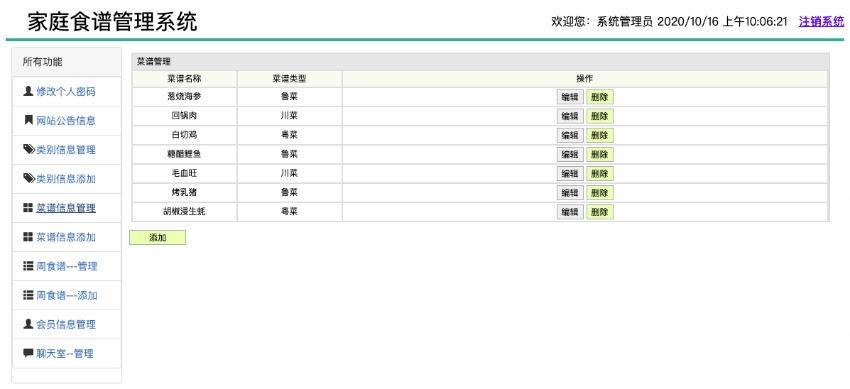Click the 糖醋鲤鱼 name cell
850x389 pixels.
pyautogui.click(x=184, y=154)
